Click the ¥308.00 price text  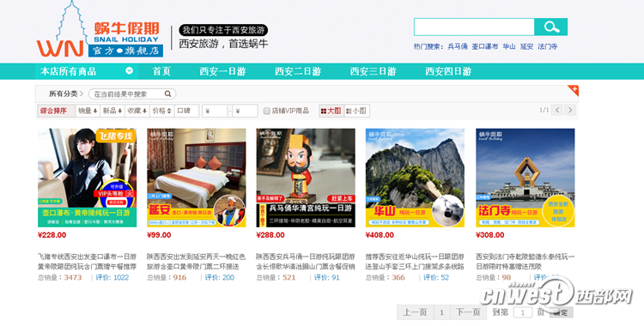pos(490,235)
